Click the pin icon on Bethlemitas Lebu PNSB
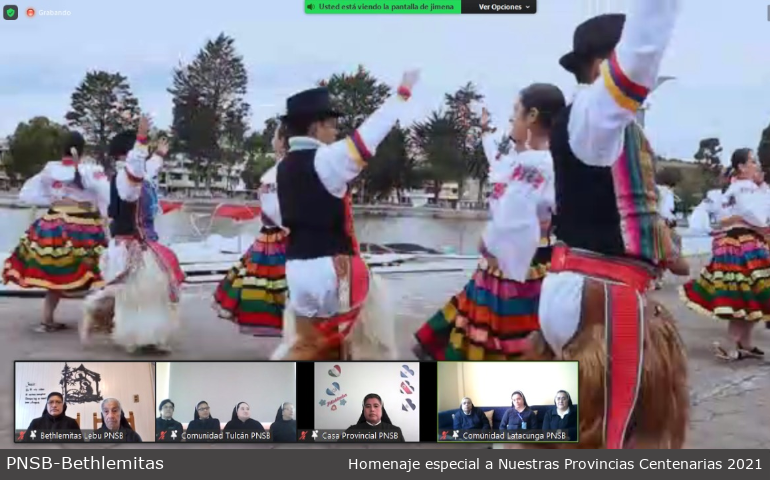Screen dimensions: 770x480 click(x=33, y=436)
